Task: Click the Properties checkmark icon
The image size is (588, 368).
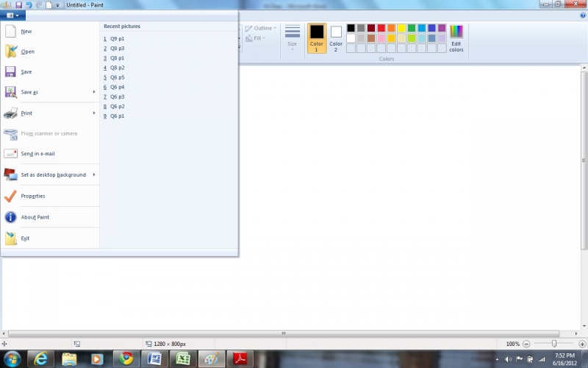Action: click(10, 196)
